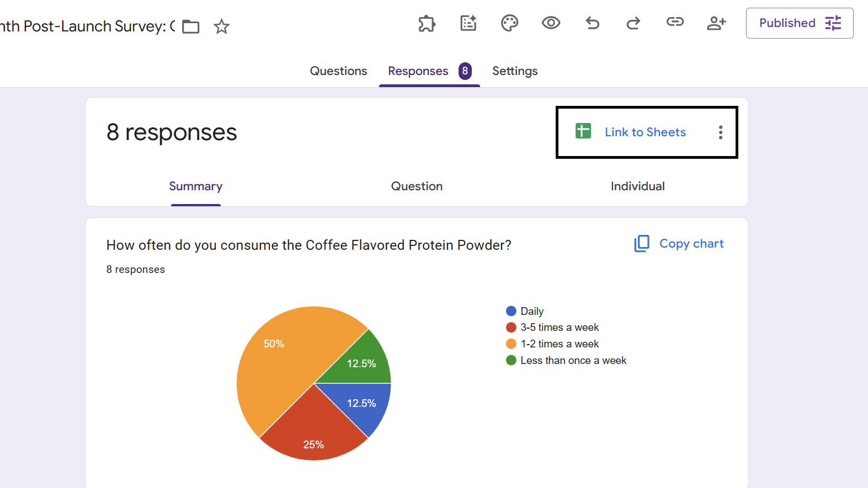Switch to the Questions tab
Screen dimensions: 868x488
coord(338,71)
